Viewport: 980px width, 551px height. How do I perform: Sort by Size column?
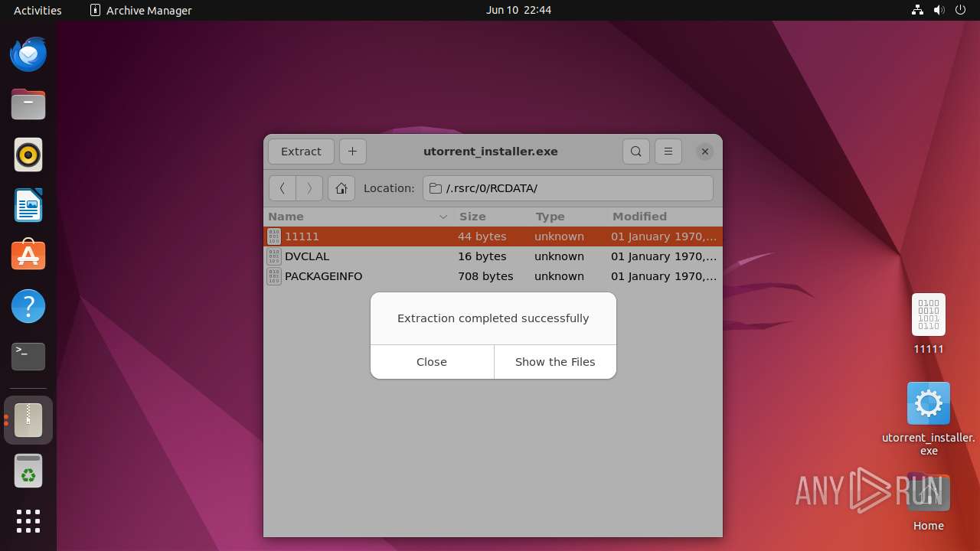[x=491, y=217]
